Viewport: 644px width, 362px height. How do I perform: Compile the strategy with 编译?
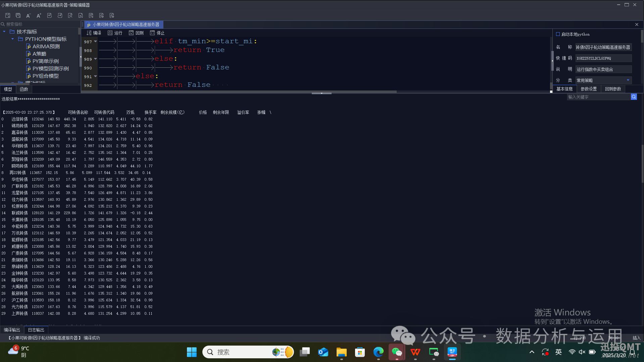pos(94,33)
